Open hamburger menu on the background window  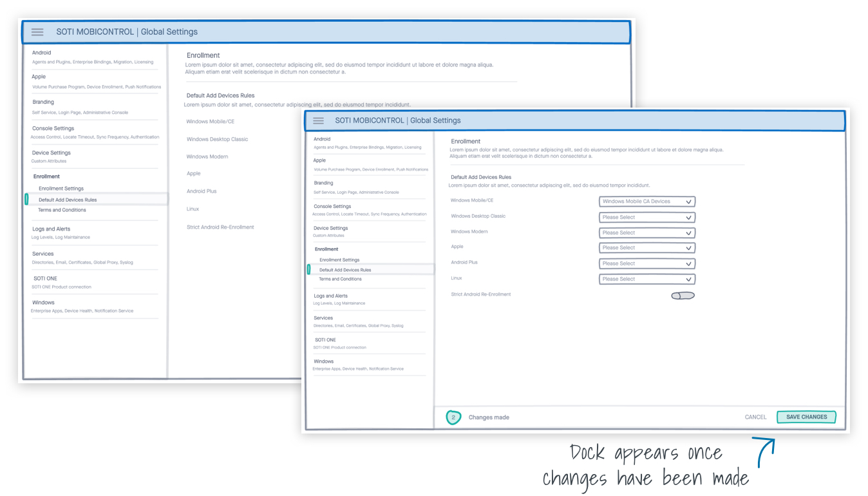(37, 32)
